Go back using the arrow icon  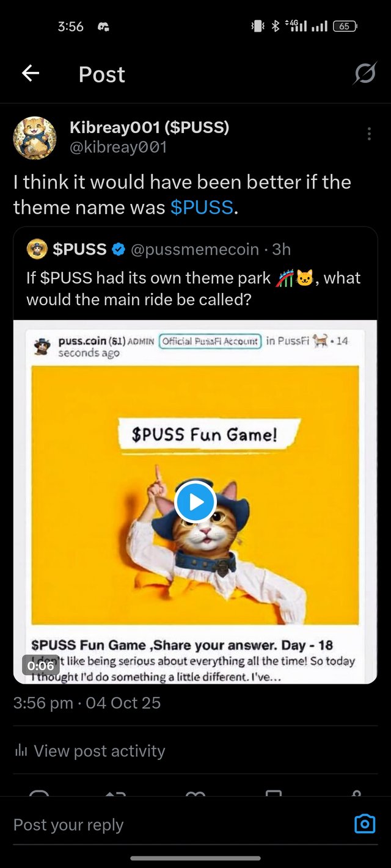tap(31, 74)
